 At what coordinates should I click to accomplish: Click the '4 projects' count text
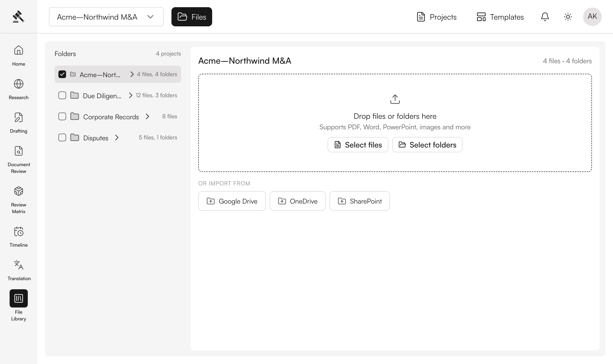pos(168,53)
